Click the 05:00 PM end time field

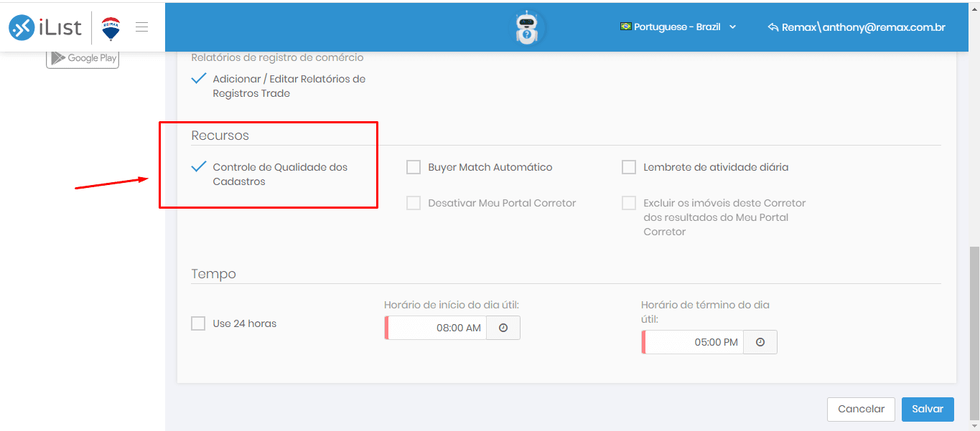(693, 342)
